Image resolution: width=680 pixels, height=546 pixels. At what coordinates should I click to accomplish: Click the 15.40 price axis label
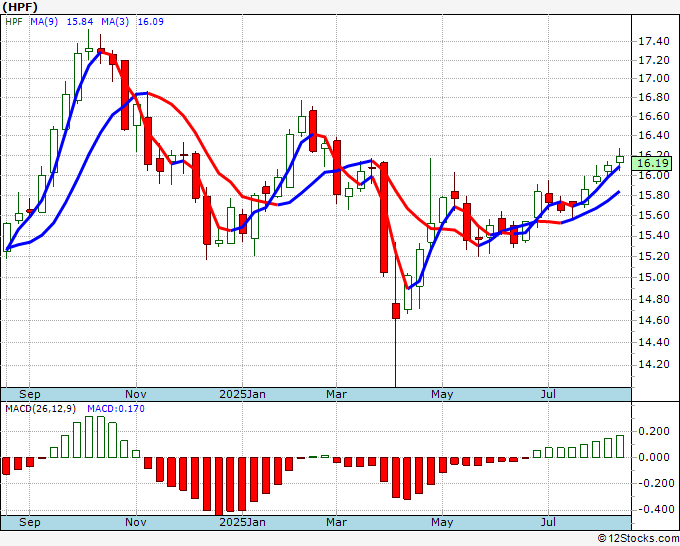(x=654, y=235)
